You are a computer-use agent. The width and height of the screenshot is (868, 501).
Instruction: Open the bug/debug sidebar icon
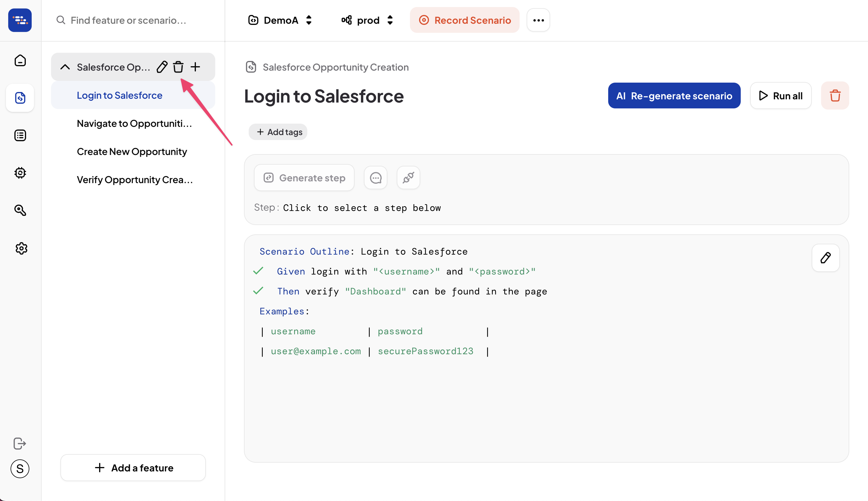click(x=20, y=173)
